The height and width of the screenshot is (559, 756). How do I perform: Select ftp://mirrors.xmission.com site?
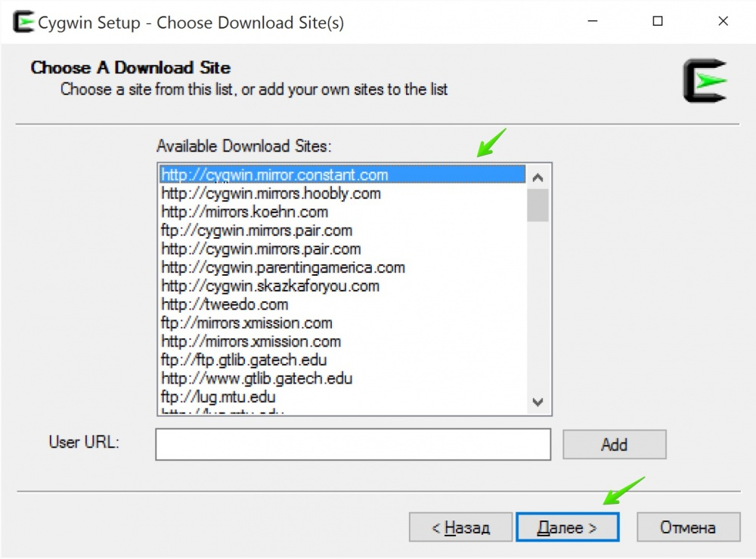click(342, 323)
